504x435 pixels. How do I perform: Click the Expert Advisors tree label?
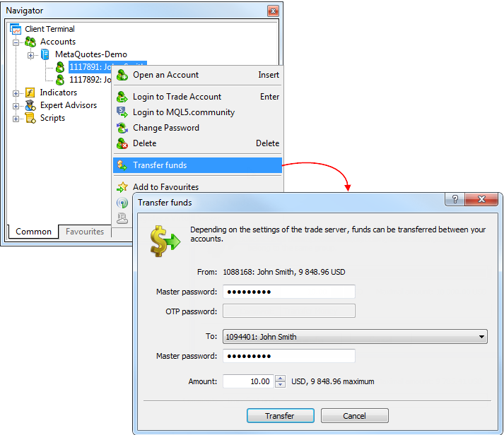69,105
